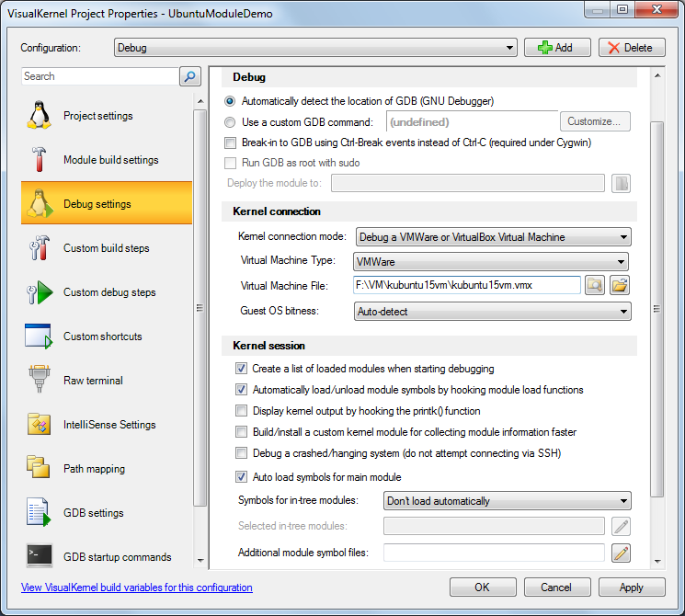Click the Module build settings hammer icon

tap(40, 159)
